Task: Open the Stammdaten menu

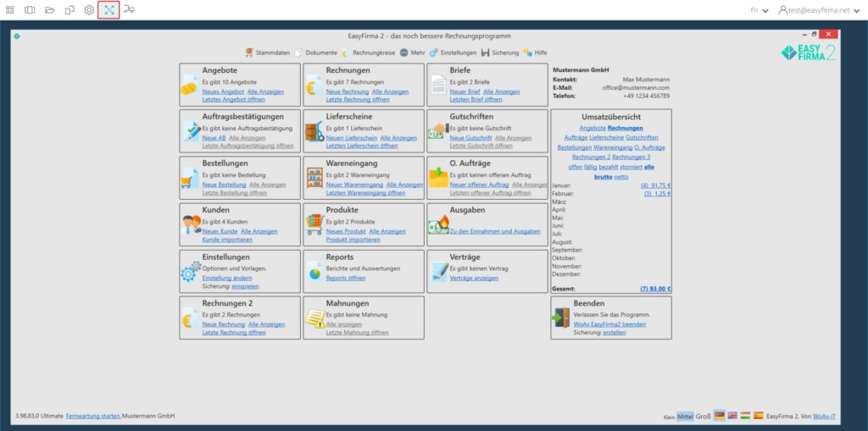Action: [x=268, y=52]
